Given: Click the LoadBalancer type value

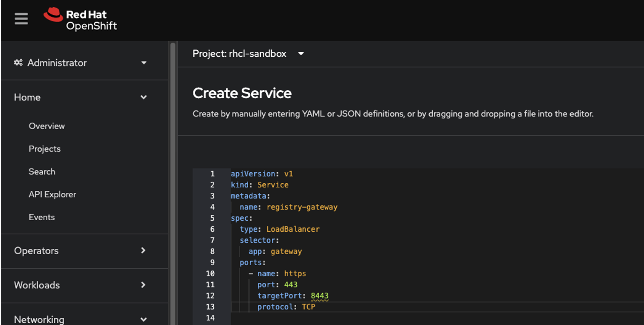Looking at the screenshot, I should pos(293,229).
